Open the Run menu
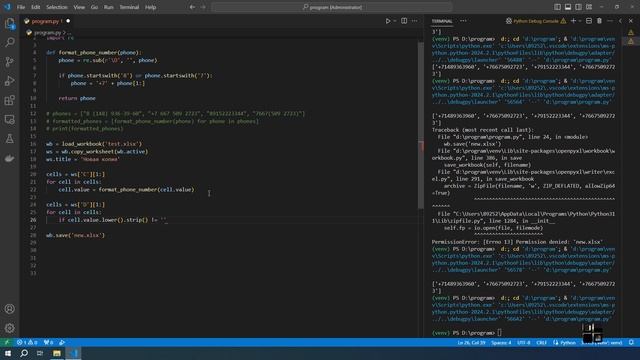Screen dimensions: 640x360 click(x=109, y=7)
